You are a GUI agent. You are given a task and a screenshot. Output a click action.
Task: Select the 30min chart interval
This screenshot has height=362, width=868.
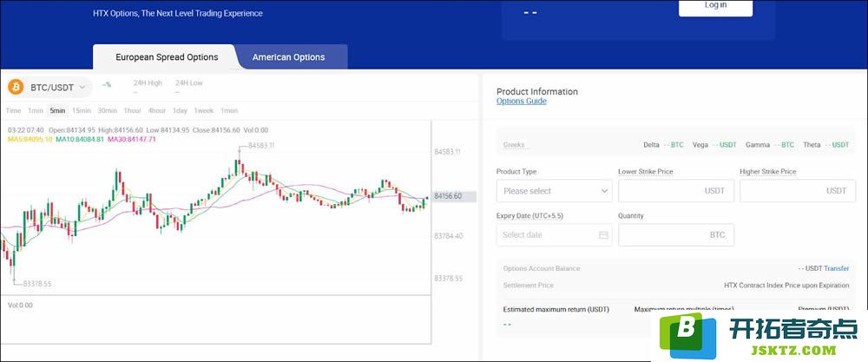tap(108, 111)
